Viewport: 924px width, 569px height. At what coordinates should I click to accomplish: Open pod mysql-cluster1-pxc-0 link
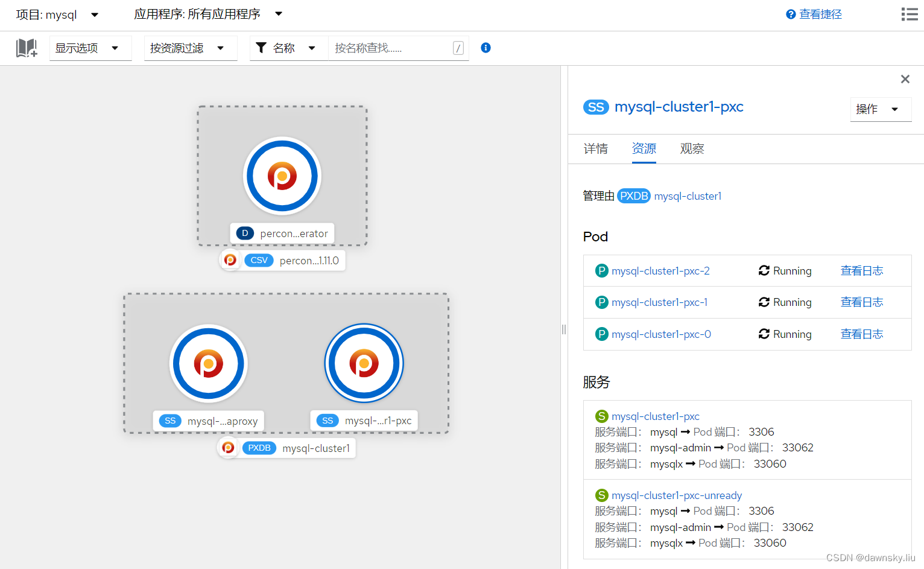661,334
